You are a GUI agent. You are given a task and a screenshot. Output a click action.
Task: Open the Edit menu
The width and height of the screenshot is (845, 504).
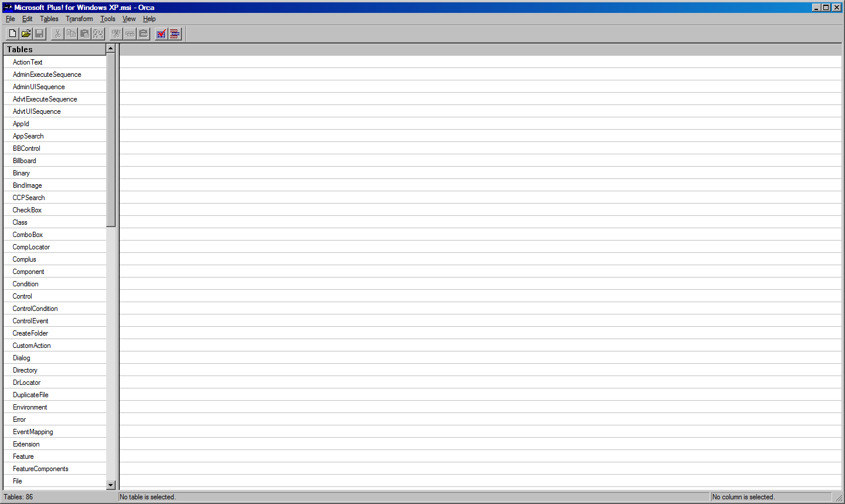point(28,19)
